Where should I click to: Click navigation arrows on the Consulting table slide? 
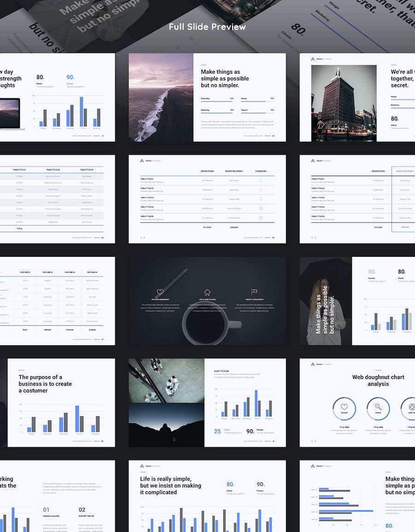point(142,238)
